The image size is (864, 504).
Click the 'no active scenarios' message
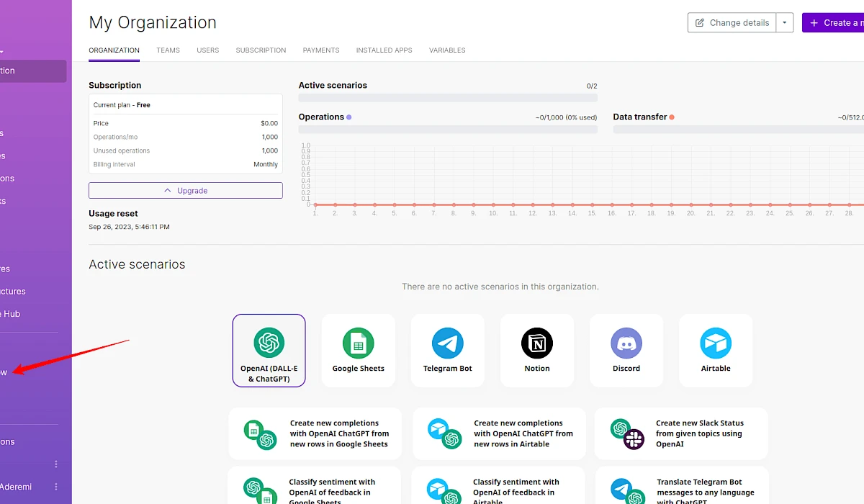500,287
